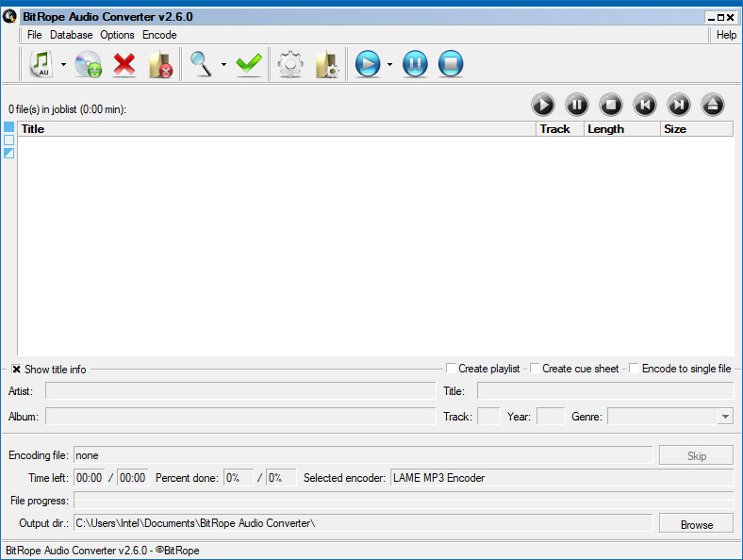Enable the Create playlist checkbox

tap(452, 369)
